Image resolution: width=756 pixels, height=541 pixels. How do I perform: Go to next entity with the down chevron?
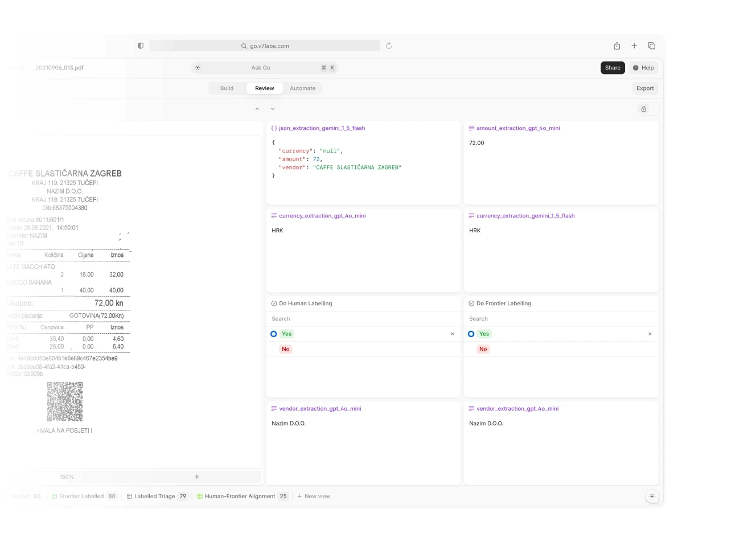pyautogui.click(x=273, y=109)
